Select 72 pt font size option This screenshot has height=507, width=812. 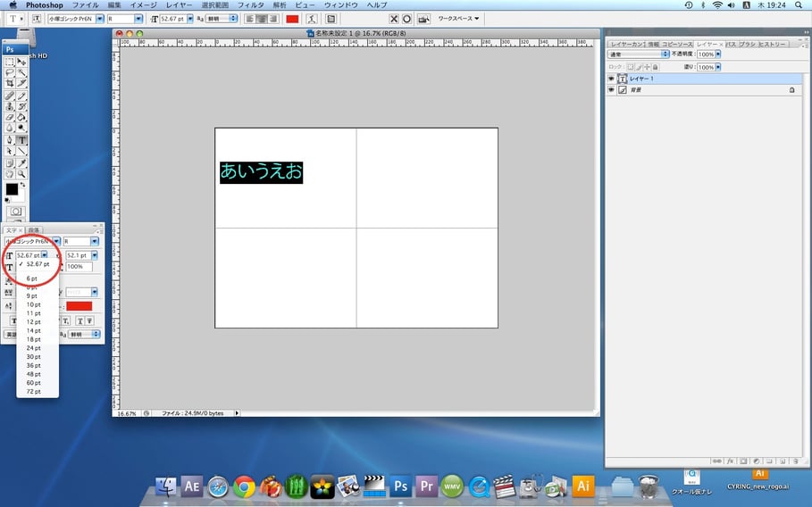click(x=33, y=390)
